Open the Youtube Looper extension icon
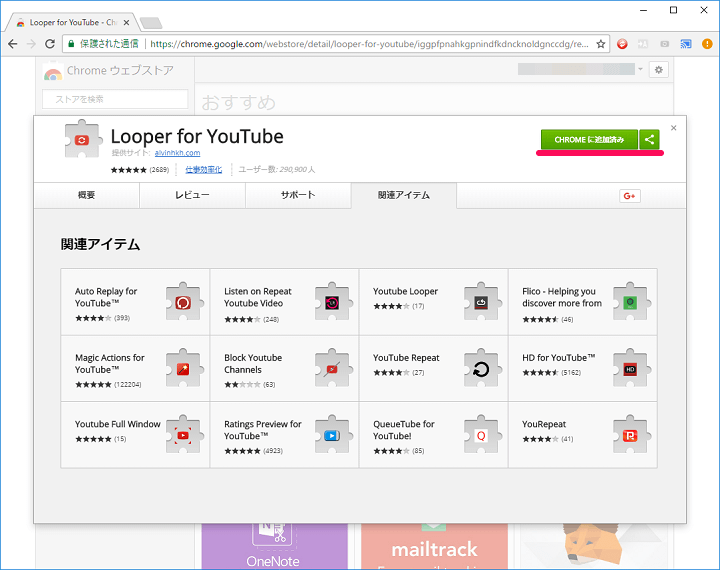Screen dimensions: 720x570 [481, 302]
